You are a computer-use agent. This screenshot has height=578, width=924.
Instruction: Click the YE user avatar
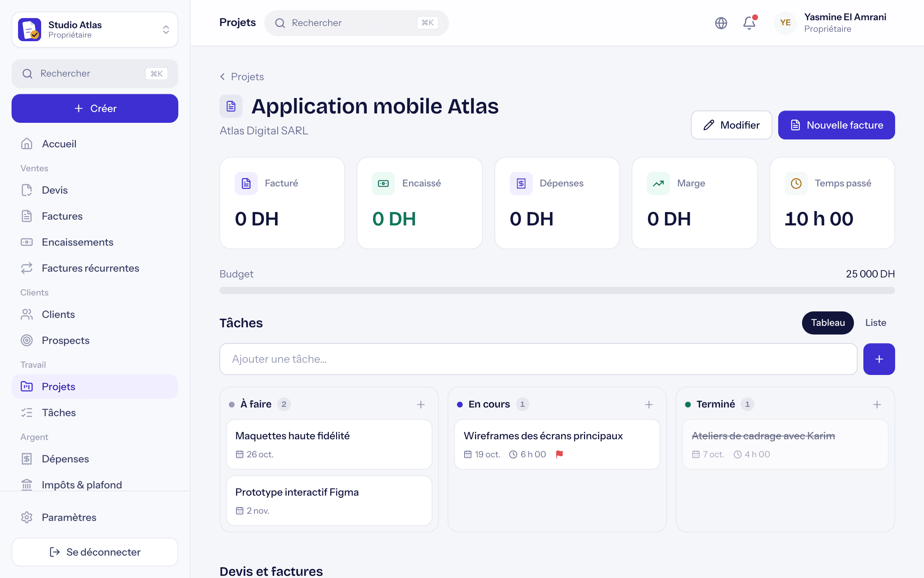coord(785,23)
